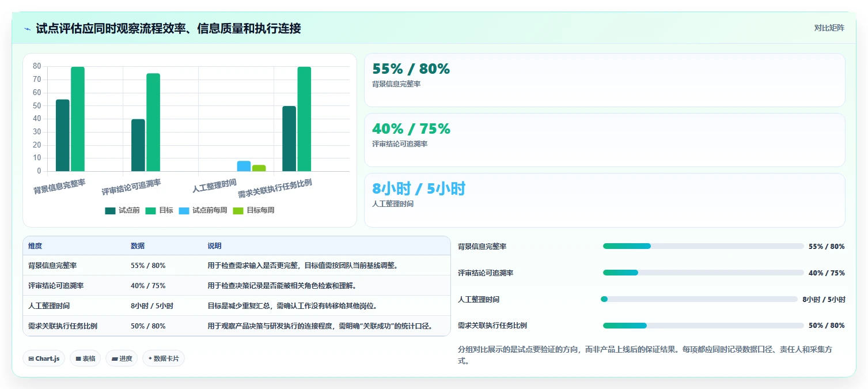This screenshot has height=389, width=868.
Task: Click the header title 试点评估应同时观察流程效率
Action: click(x=168, y=28)
